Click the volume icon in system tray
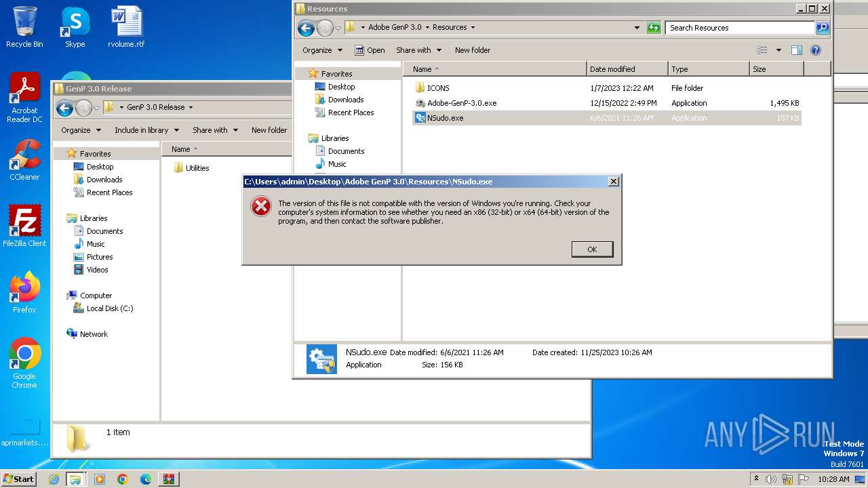The image size is (868, 488). 771,479
